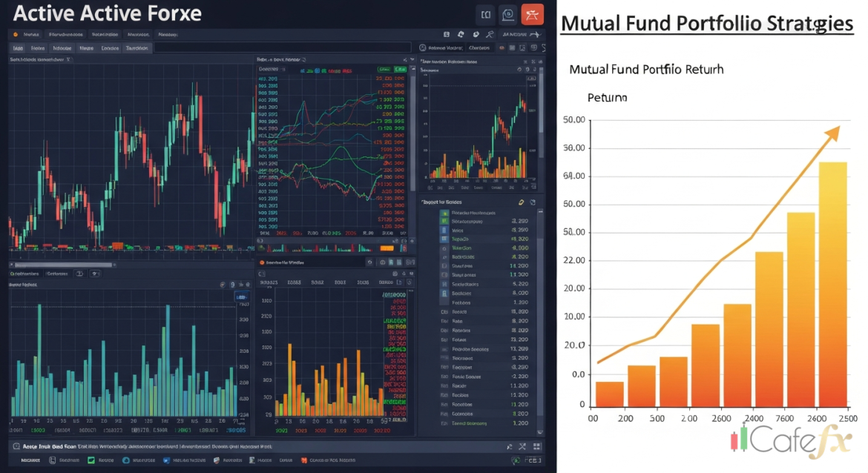Switch to the Charts tab on the right toolbar

coord(479,47)
